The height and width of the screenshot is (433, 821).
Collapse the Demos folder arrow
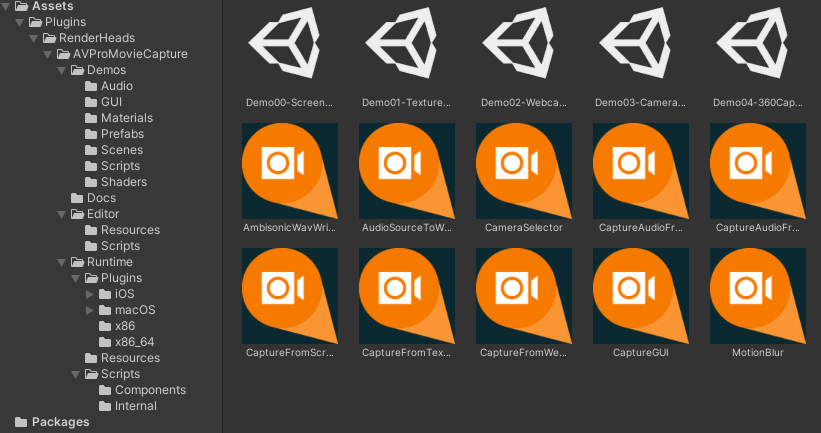(x=63, y=70)
